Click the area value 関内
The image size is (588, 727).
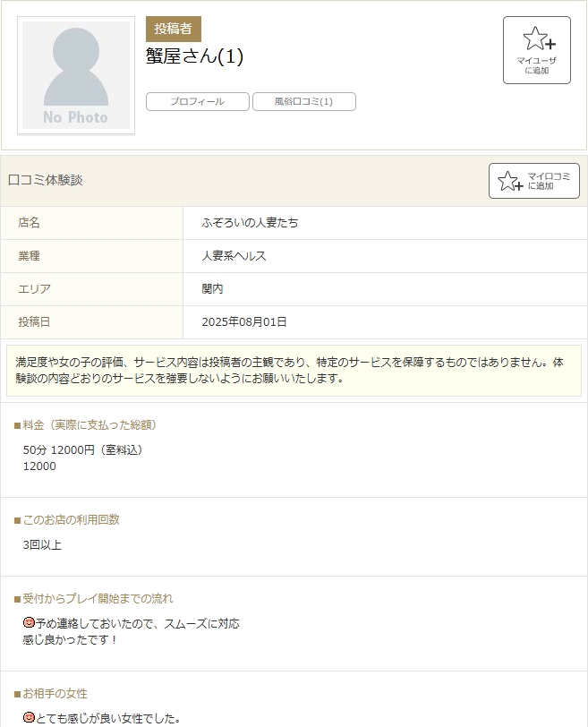pyautogui.click(x=212, y=289)
